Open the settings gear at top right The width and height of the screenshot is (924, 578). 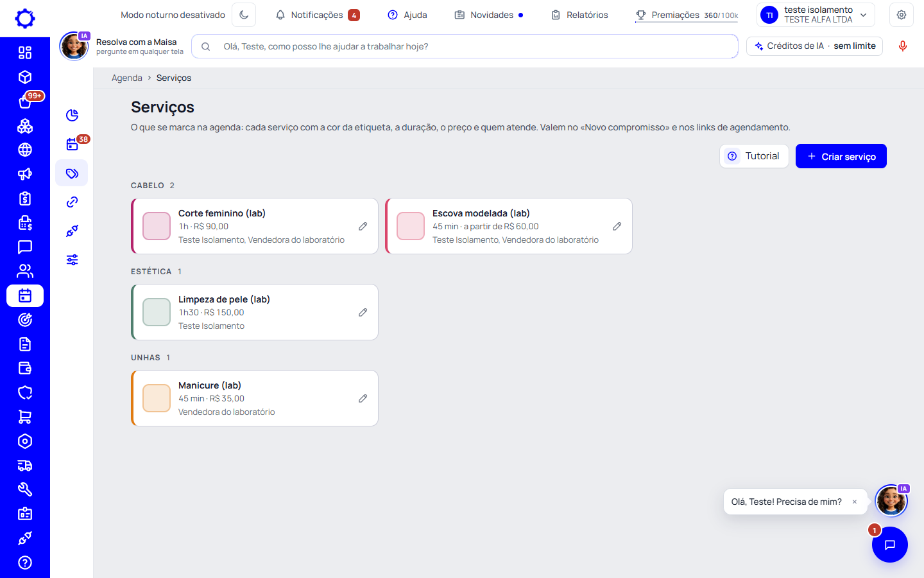pos(902,15)
